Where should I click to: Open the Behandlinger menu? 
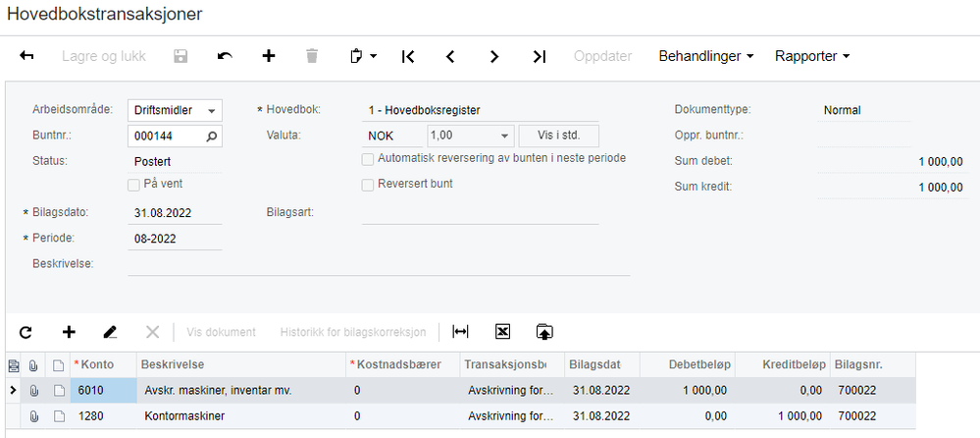pyautogui.click(x=705, y=57)
